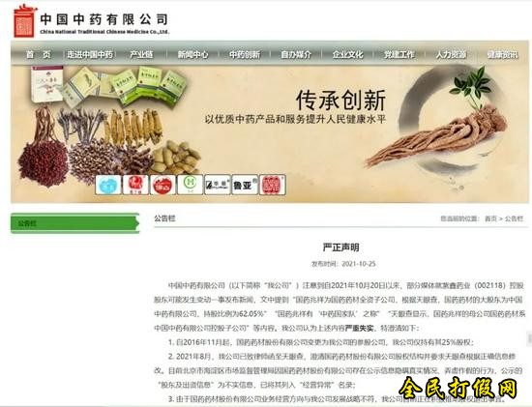Select the green circled H brand logo
Viewport: 532px width, 407px height.
(x=190, y=185)
